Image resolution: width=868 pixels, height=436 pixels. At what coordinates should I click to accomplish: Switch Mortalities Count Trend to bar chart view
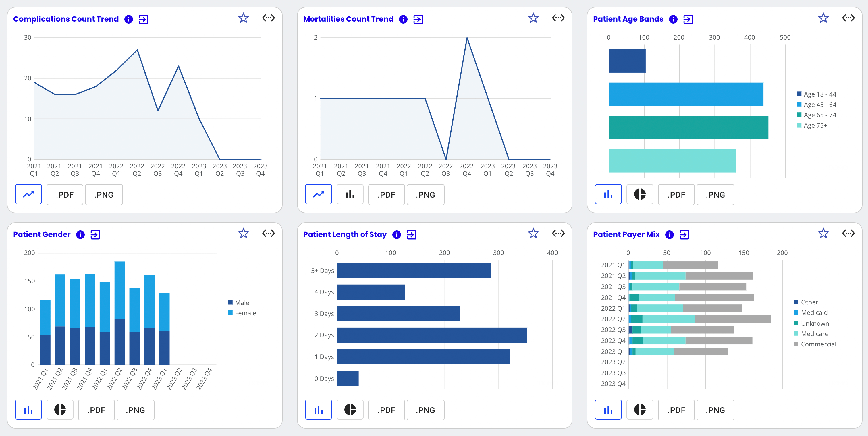point(350,194)
